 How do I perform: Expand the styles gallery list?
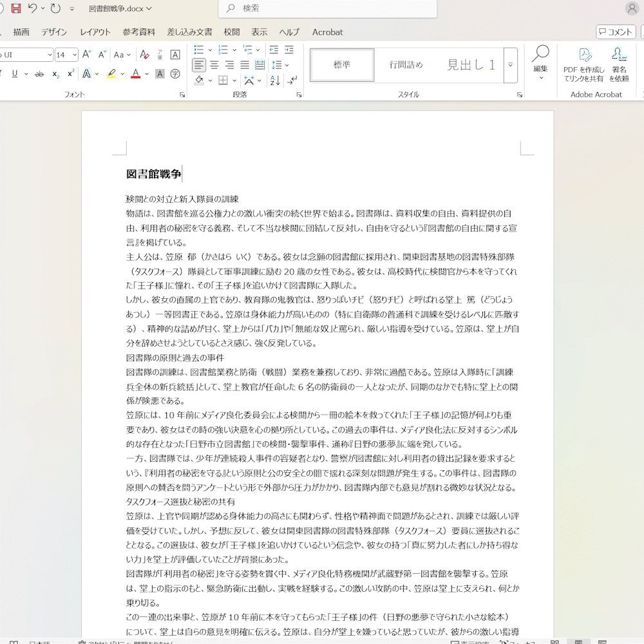[x=510, y=65]
